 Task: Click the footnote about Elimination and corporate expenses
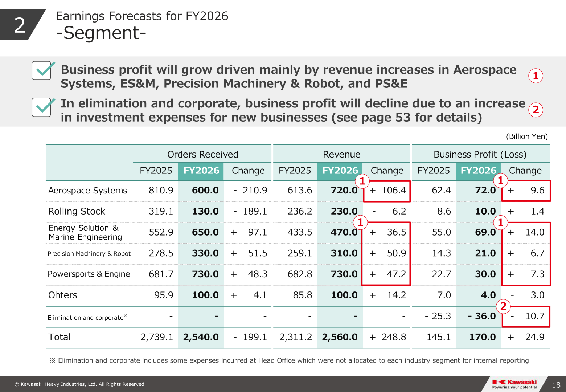pos(289,360)
